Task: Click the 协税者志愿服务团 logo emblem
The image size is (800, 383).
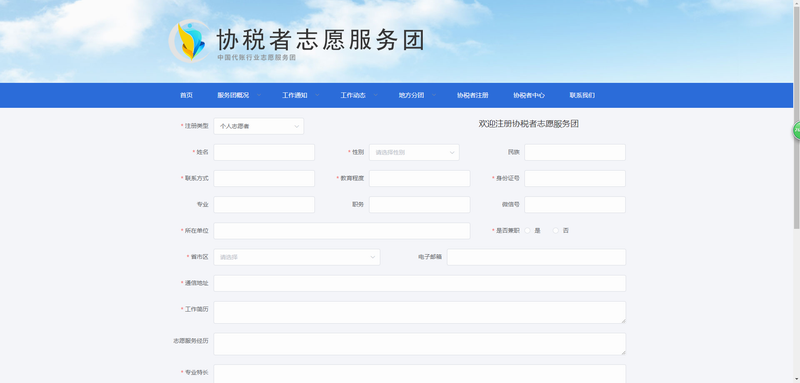Action: (x=189, y=41)
